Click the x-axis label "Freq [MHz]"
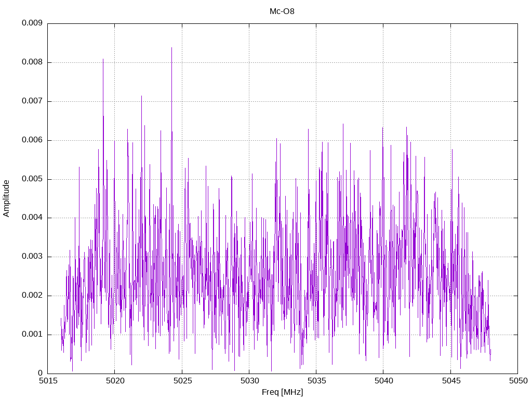 [x=282, y=392]
